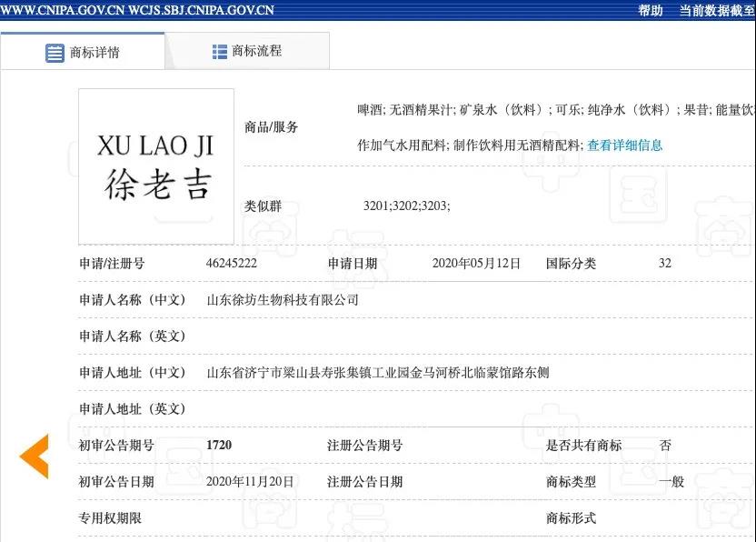Click the orange left arrow
Viewport: 756px width, 542px height.
(x=35, y=457)
